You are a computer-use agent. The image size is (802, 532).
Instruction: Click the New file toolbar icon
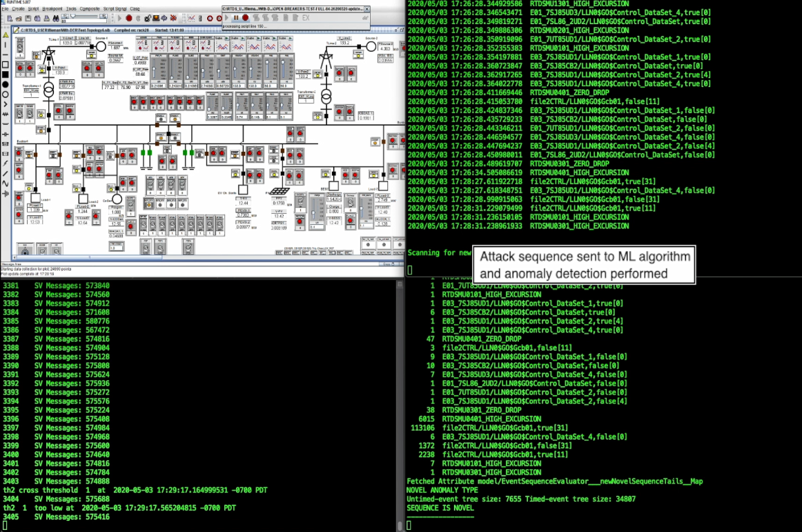10,19
